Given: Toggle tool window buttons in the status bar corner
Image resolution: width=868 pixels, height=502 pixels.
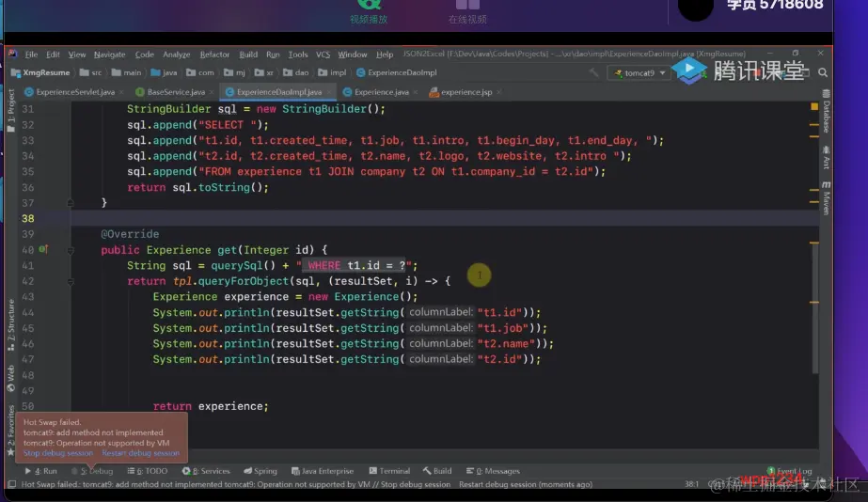Looking at the screenshot, I should (11, 484).
